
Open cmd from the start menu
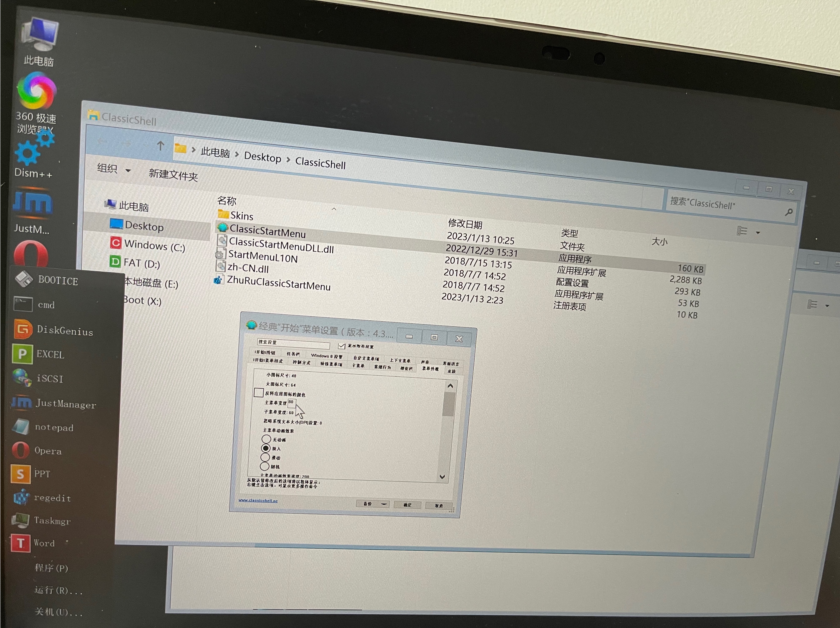(35, 304)
